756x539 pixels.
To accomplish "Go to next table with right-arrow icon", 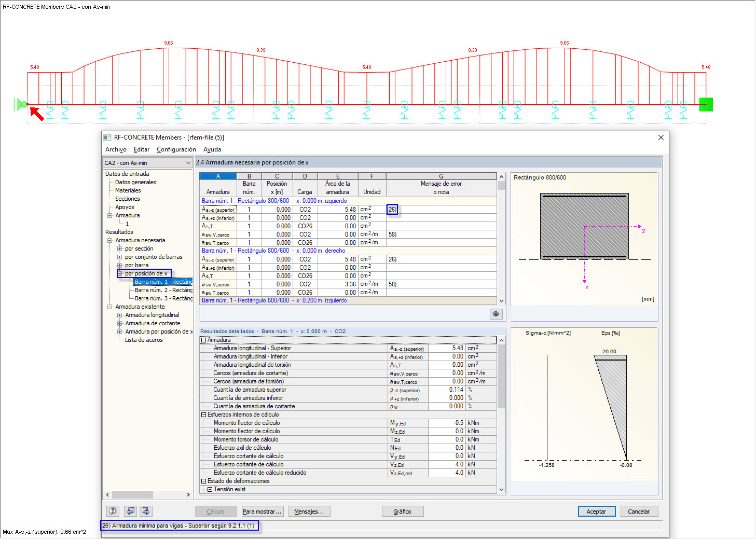I will 146,511.
